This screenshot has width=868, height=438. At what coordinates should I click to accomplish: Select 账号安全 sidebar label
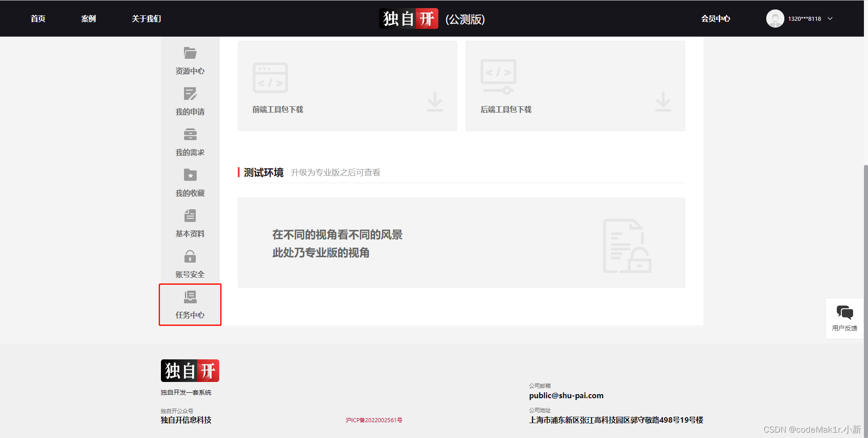click(190, 274)
